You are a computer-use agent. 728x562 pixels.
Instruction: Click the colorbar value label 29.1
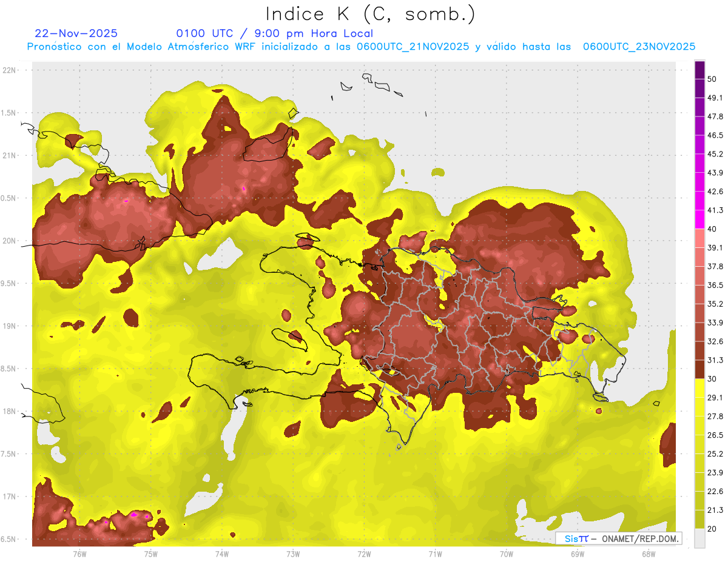tap(715, 398)
